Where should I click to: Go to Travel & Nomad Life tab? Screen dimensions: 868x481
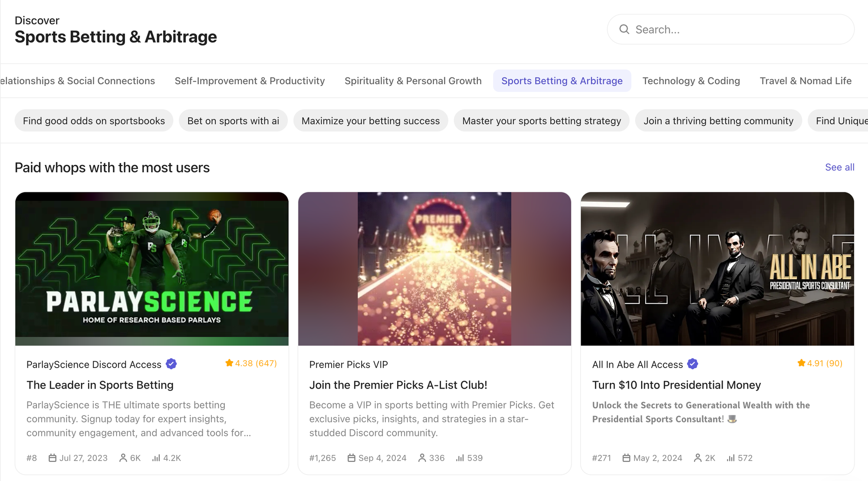(x=805, y=81)
